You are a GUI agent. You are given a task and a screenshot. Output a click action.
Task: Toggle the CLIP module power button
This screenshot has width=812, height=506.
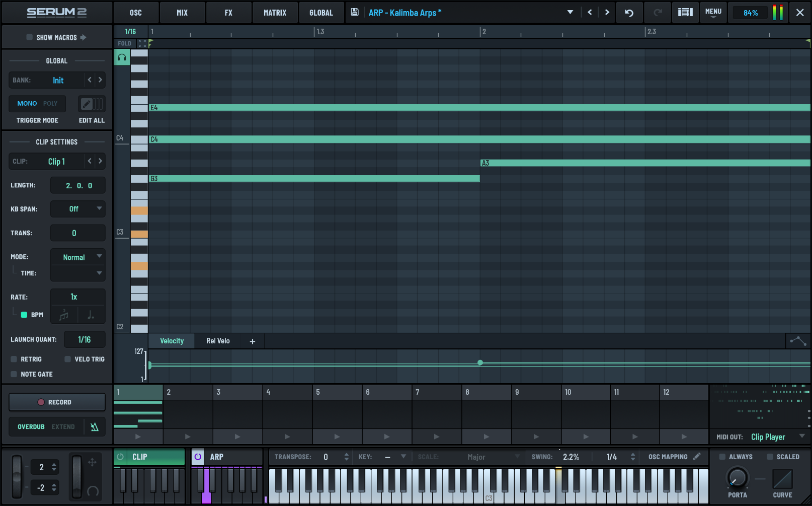[120, 457]
